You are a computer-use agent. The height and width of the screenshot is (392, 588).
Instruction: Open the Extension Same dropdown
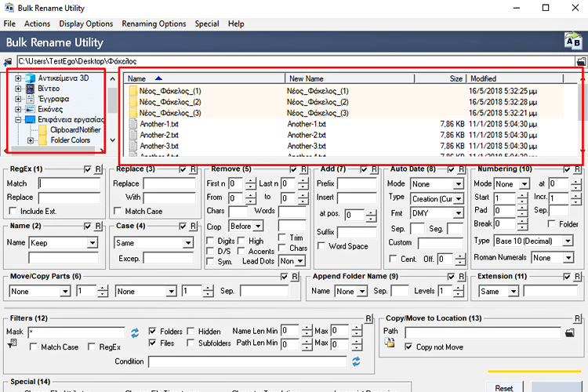click(x=514, y=291)
